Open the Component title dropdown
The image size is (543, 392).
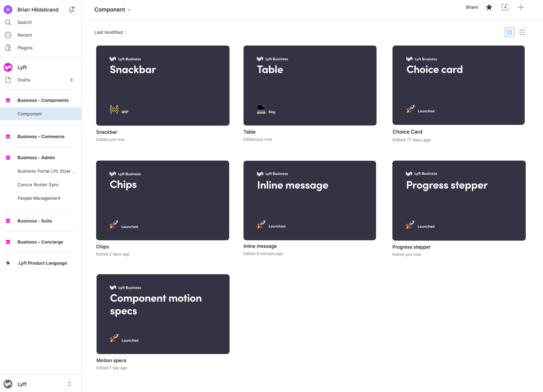(112, 10)
